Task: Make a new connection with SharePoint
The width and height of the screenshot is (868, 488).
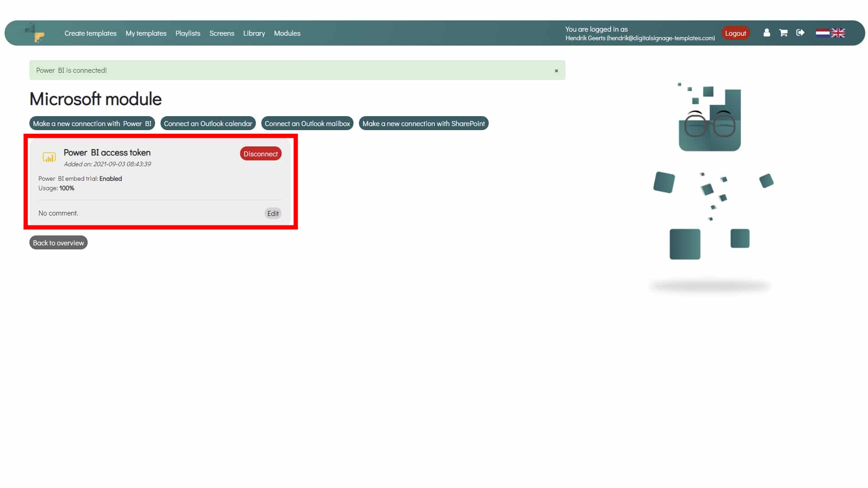Action: tap(424, 123)
